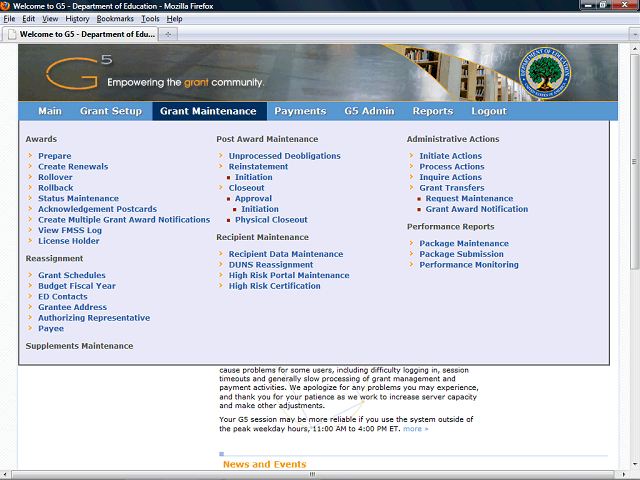Open the Grantee Address link

pos(72,307)
